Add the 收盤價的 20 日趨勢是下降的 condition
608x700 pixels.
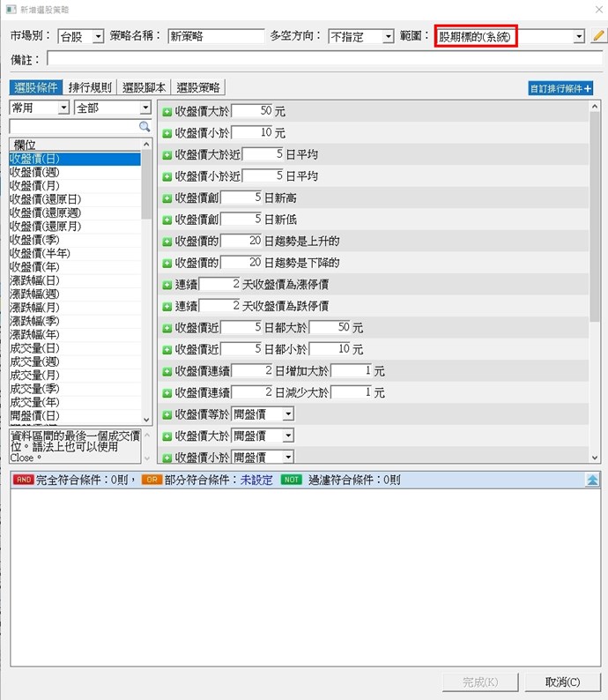coord(167,263)
